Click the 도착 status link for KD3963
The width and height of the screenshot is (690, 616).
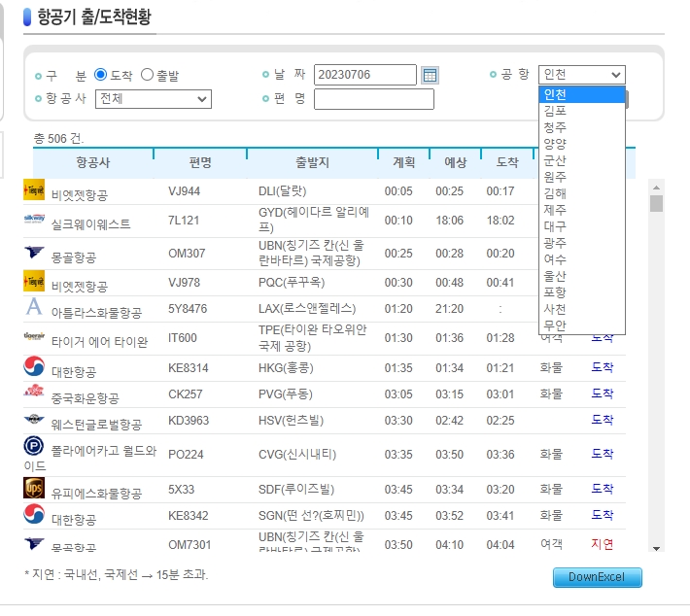(602, 420)
